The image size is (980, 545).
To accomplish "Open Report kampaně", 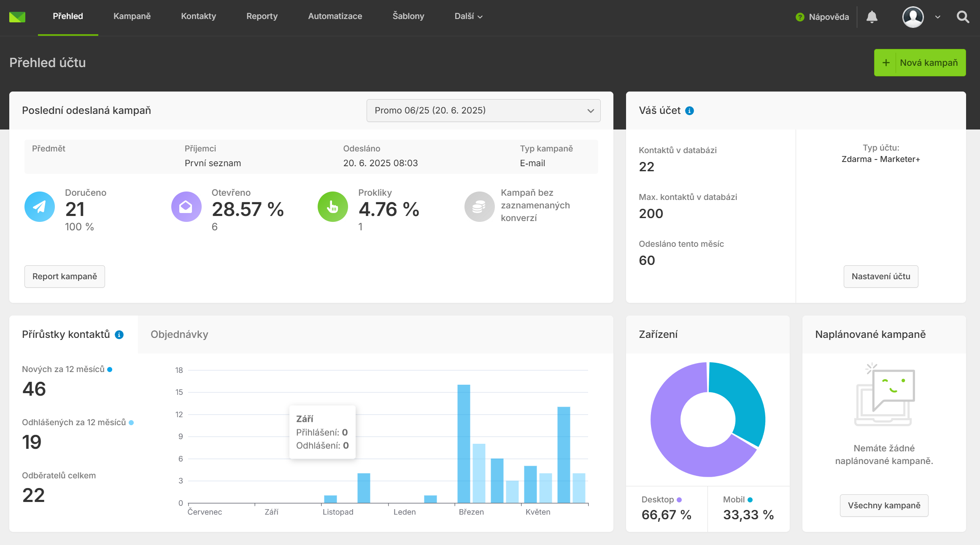I will [65, 277].
